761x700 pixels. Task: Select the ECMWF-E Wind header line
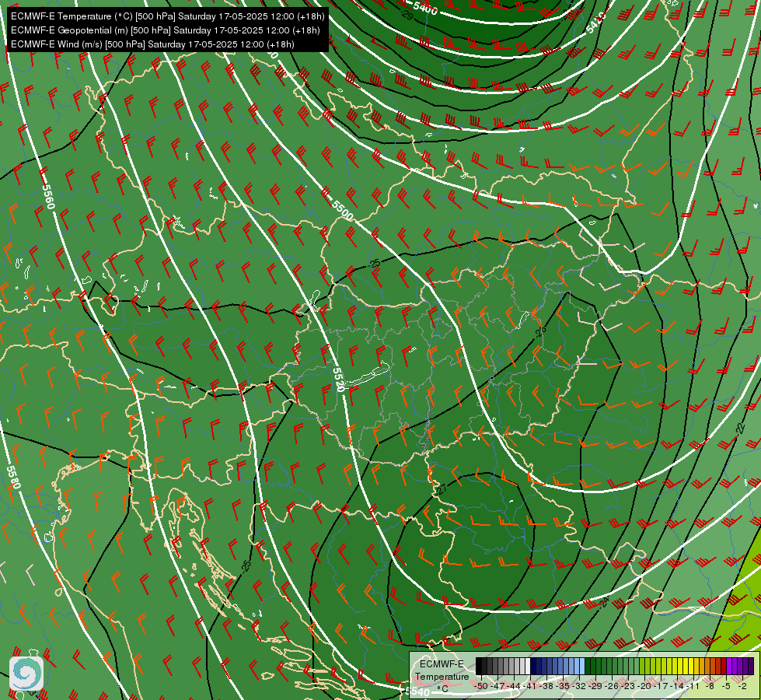(x=152, y=44)
